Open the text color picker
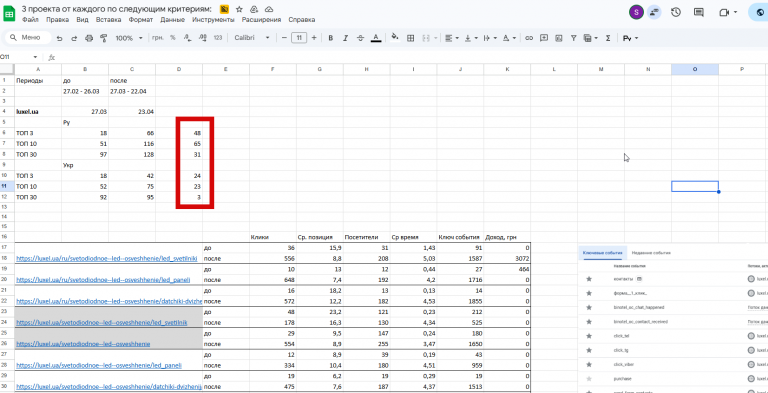Image resolution: width=768 pixels, height=393 pixels. coord(376,38)
